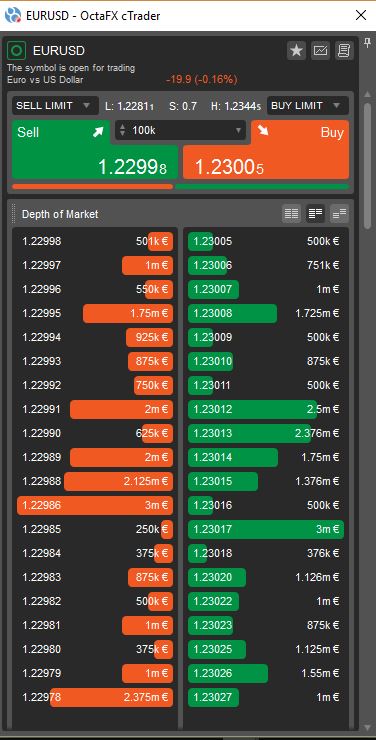This screenshot has width=376, height=740.
Task: Click the vertical scrollbar down arrow
Action: click(x=368, y=727)
